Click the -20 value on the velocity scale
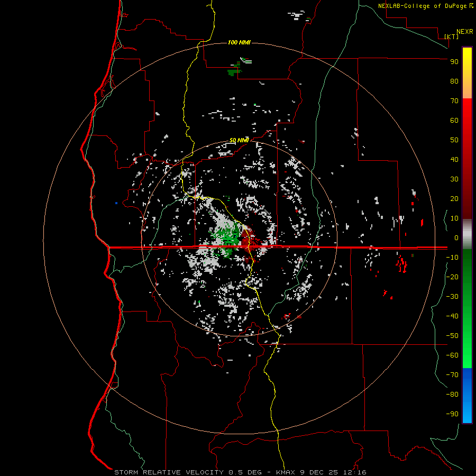Viewport: 476px width, 476px height. (452, 277)
